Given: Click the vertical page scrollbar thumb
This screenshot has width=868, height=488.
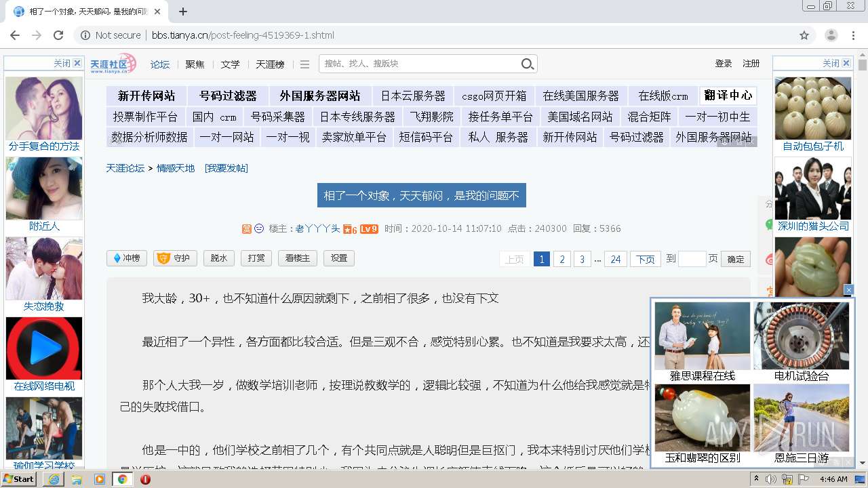Looking at the screenshot, I should tap(863, 65).
